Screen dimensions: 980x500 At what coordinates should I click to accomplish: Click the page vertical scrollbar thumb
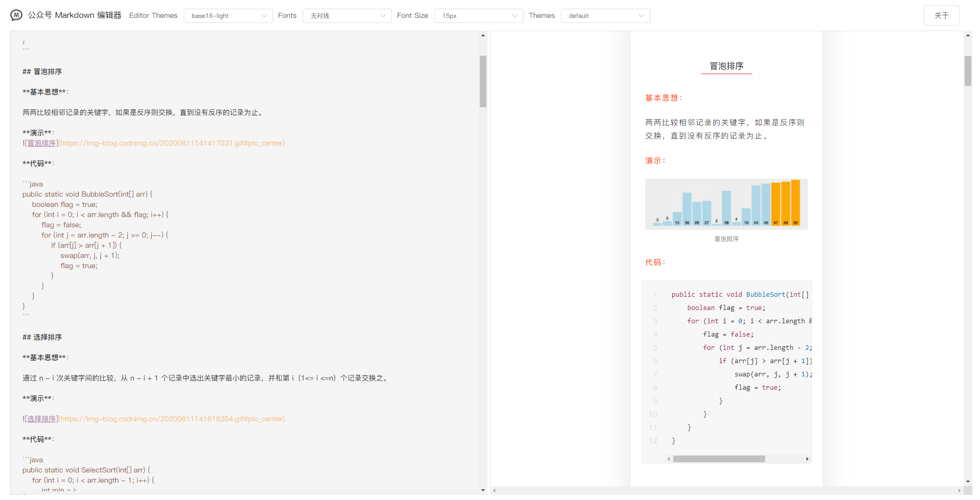(968, 71)
